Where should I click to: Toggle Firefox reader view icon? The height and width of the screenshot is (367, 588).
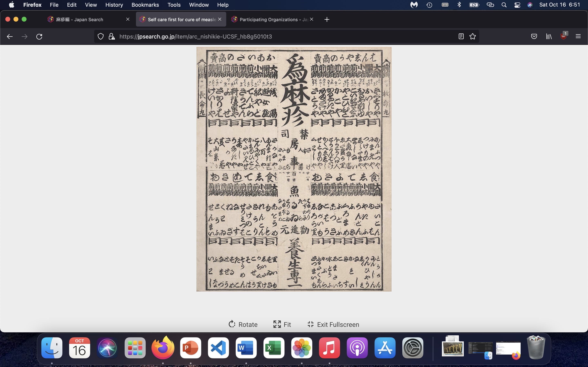[x=461, y=36]
